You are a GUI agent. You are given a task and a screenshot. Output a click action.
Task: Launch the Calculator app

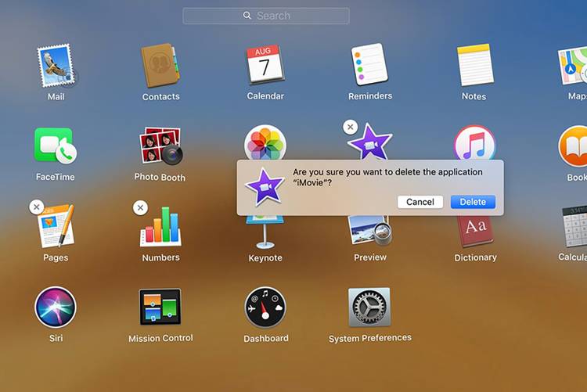(x=574, y=226)
